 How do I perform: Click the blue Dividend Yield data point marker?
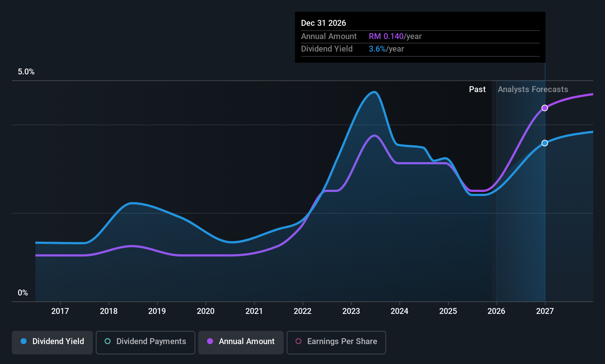545,143
